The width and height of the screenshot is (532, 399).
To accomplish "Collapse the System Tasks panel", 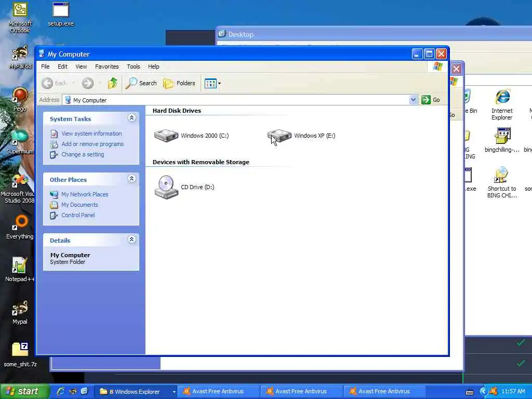I will point(131,118).
